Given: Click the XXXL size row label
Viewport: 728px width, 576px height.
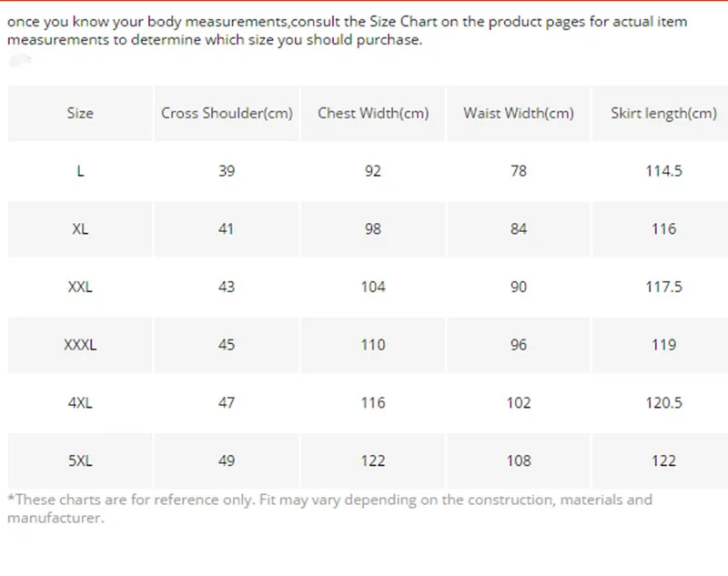Looking at the screenshot, I should (x=80, y=345).
